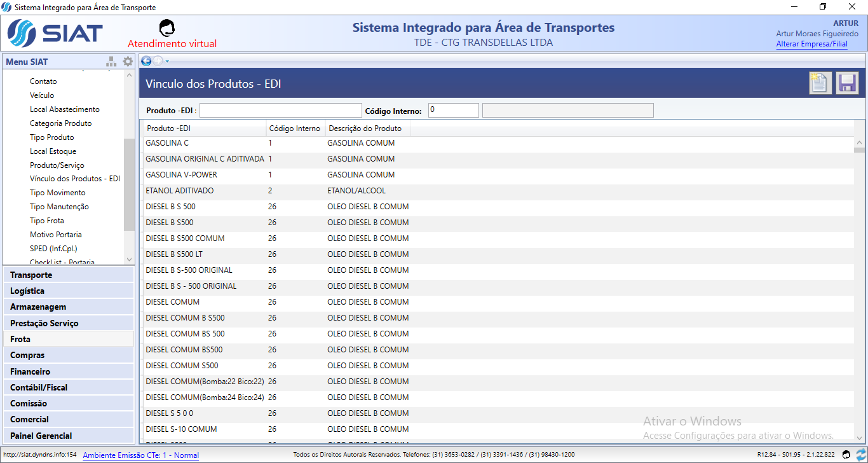Open the Menu SIAT settings gear
This screenshot has width=868, height=463.
tap(128, 62)
